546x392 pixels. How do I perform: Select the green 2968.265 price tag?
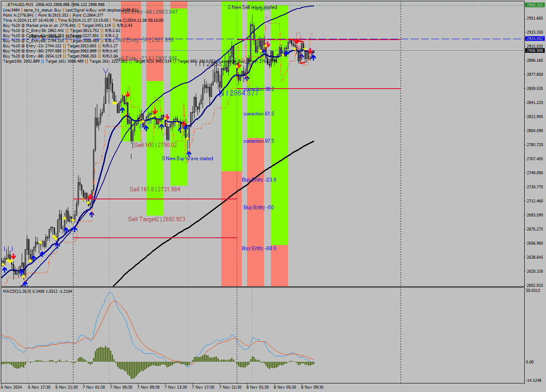(x=534, y=5)
